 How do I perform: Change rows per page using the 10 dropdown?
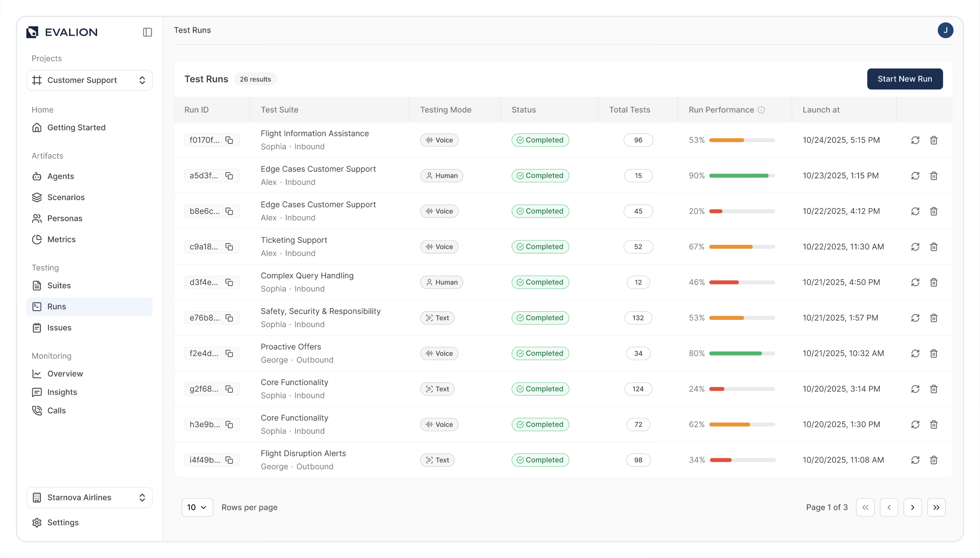[x=197, y=507]
